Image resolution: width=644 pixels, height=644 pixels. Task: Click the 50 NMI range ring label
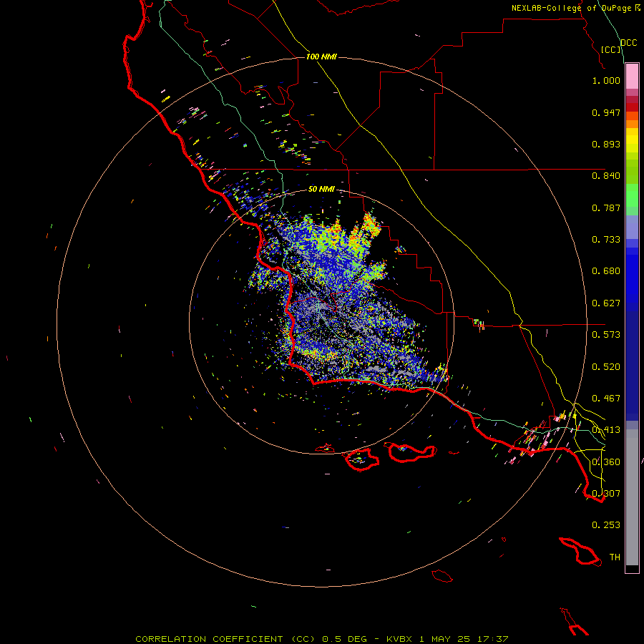click(x=321, y=189)
